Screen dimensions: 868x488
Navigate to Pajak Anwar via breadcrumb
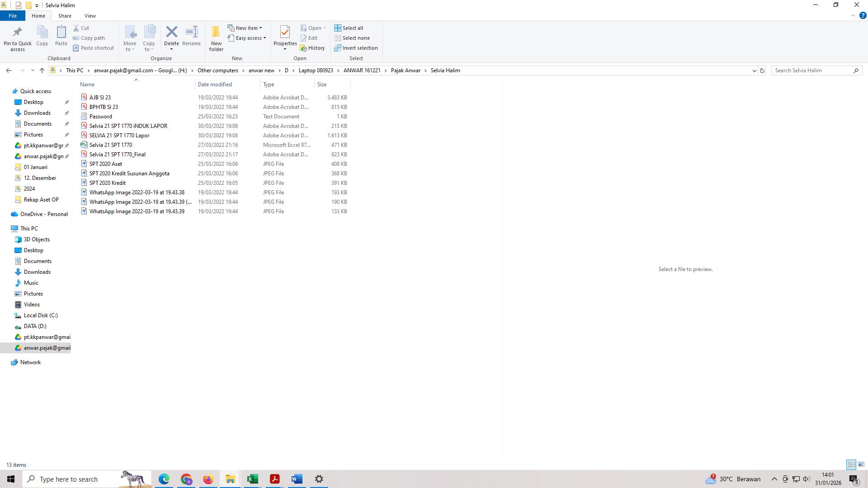pyautogui.click(x=405, y=70)
